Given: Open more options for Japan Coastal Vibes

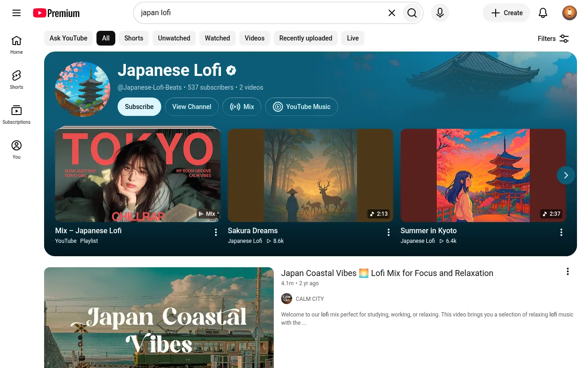Looking at the screenshot, I should coord(568,271).
